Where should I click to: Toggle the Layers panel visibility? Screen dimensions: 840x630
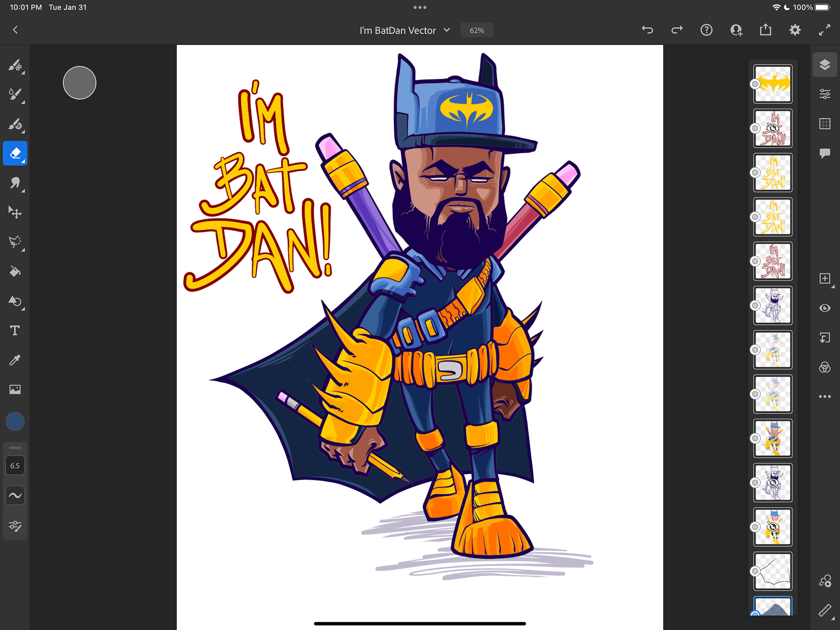[825, 65]
